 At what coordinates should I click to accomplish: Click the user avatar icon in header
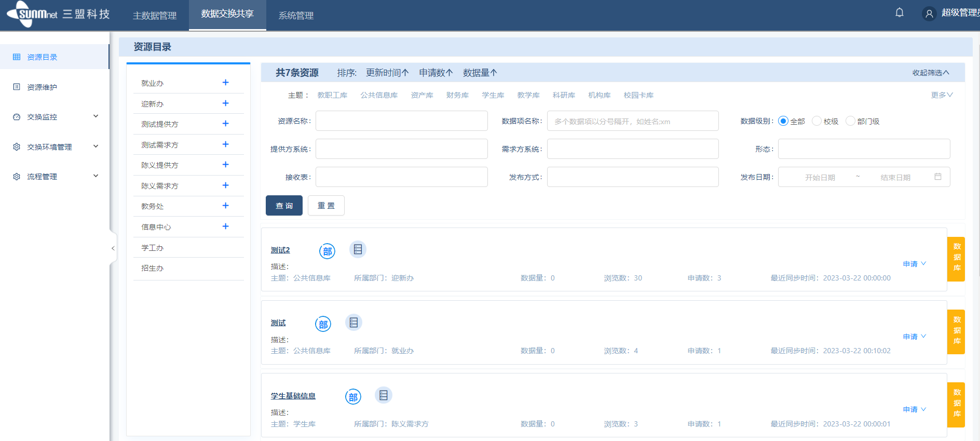(929, 14)
